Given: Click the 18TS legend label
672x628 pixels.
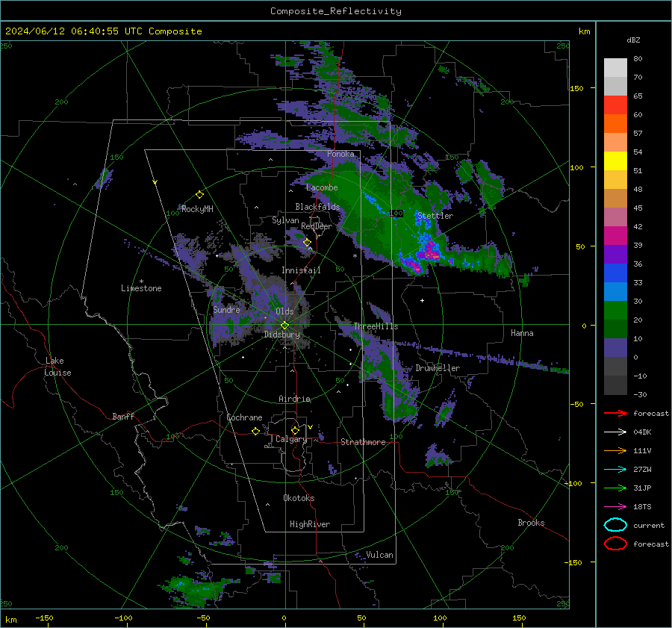Looking at the screenshot, I should 642,507.
